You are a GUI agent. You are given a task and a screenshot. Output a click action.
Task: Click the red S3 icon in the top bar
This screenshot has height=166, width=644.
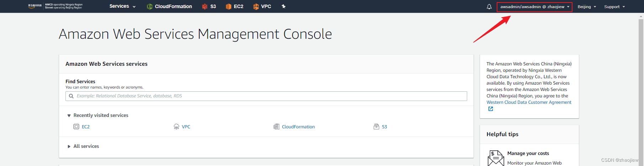(205, 6)
